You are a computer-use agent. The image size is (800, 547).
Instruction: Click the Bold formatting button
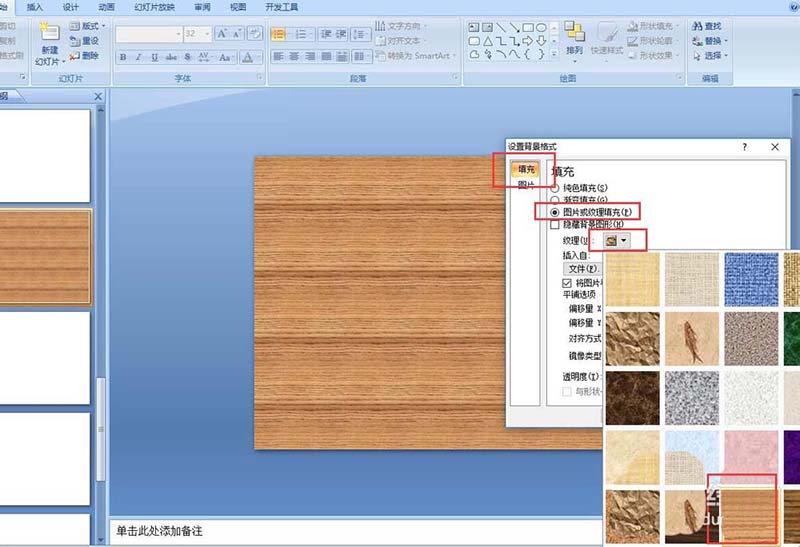click(x=123, y=57)
